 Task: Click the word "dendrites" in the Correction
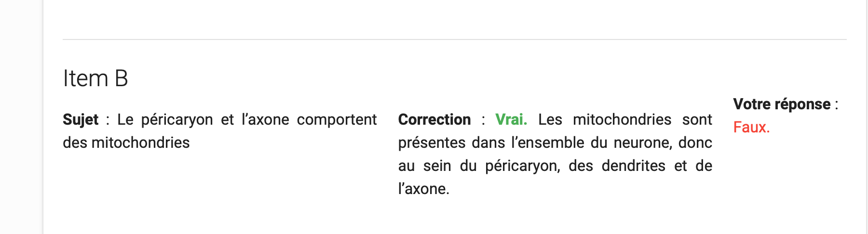(634, 166)
